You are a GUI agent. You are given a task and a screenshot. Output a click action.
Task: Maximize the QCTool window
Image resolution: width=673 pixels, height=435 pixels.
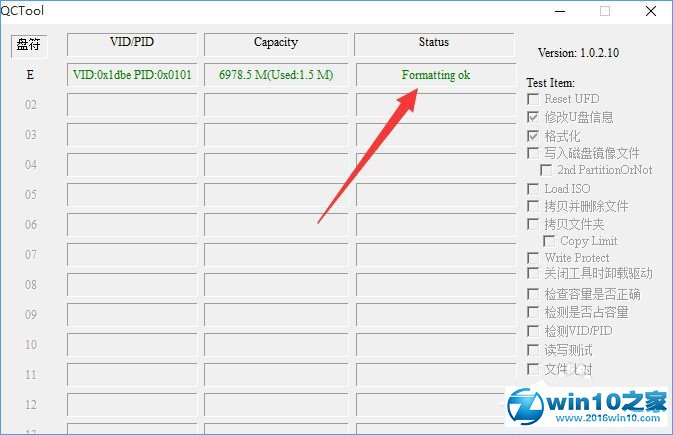pyautogui.click(x=605, y=11)
